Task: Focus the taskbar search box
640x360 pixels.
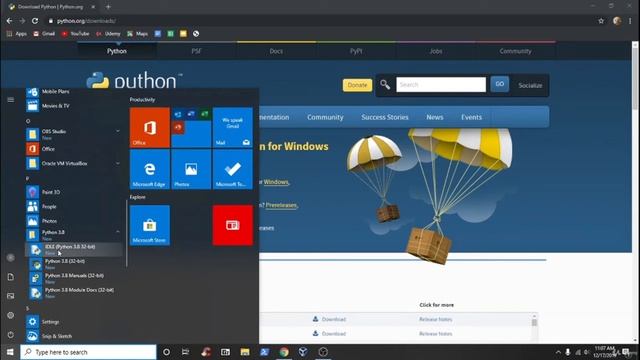Action: [x=88, y=352]
